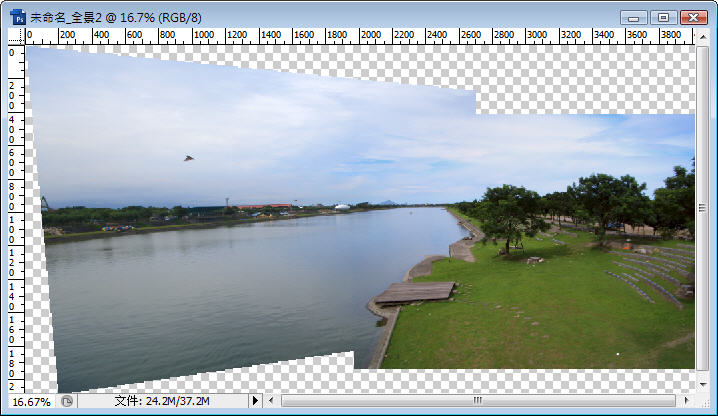This screenshot has width=718, height=416.
Task: Click the document title text 全景2
Action: pos(87,18)
